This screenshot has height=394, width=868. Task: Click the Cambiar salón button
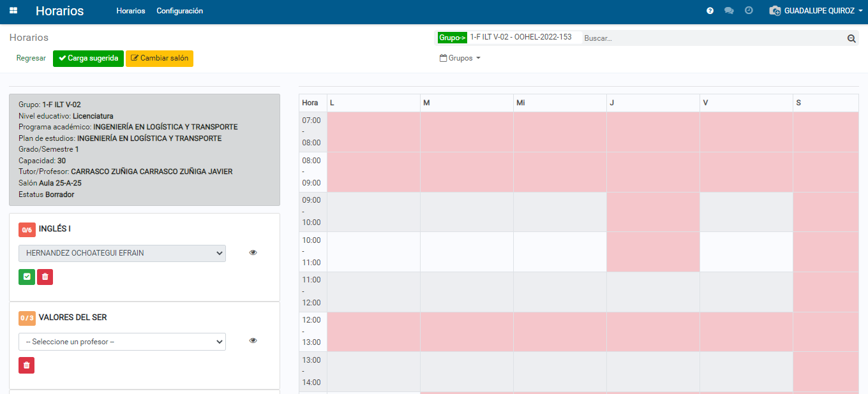click(x=160, y=59)
